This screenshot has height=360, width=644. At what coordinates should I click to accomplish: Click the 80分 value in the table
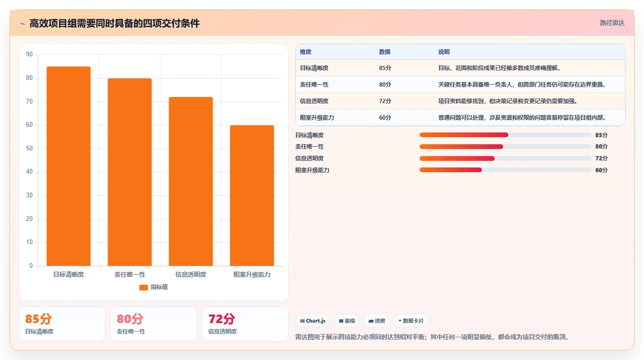click(385, 85)
